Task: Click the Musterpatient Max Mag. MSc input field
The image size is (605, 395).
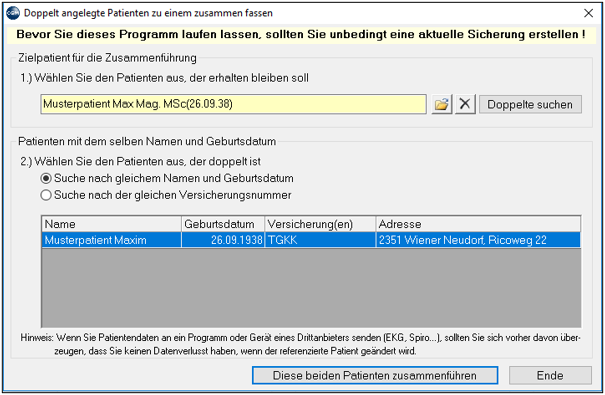Action: point(233,104)
